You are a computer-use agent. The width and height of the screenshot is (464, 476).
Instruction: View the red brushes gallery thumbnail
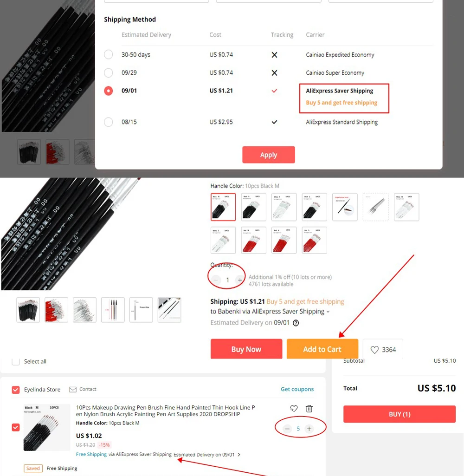(57, 310)
